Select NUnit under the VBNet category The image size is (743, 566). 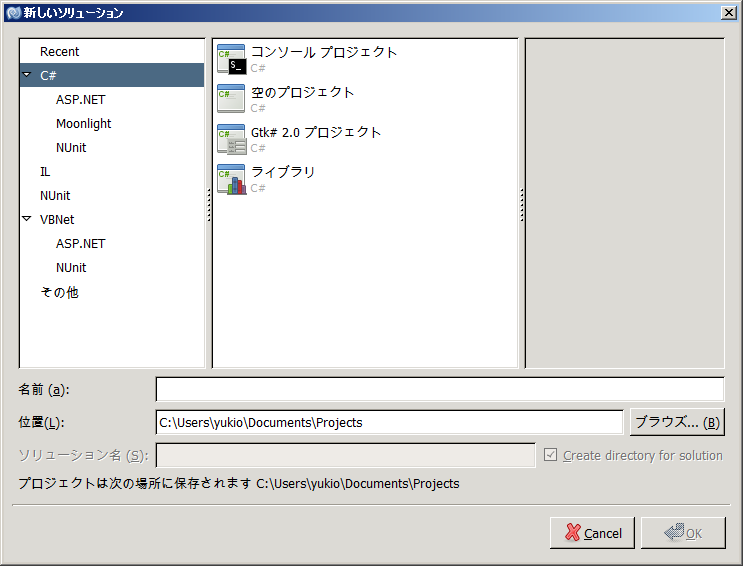click(x=71, y=267)
